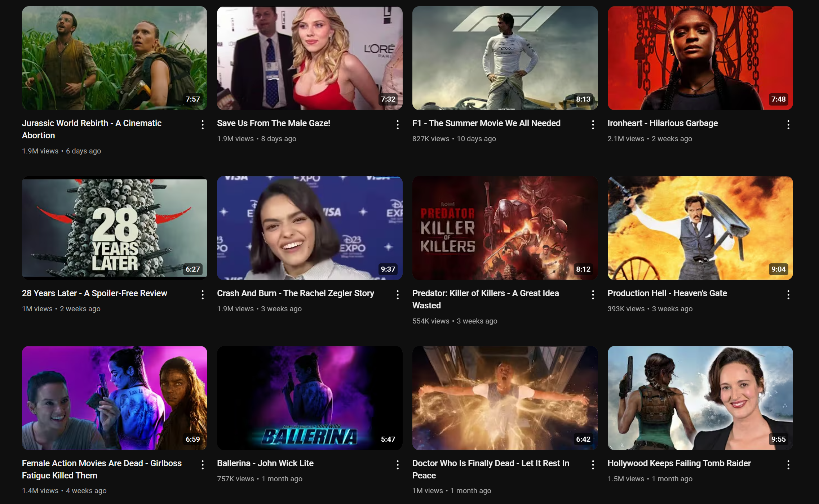Click the 7:57 duration badge

[193, 99]
